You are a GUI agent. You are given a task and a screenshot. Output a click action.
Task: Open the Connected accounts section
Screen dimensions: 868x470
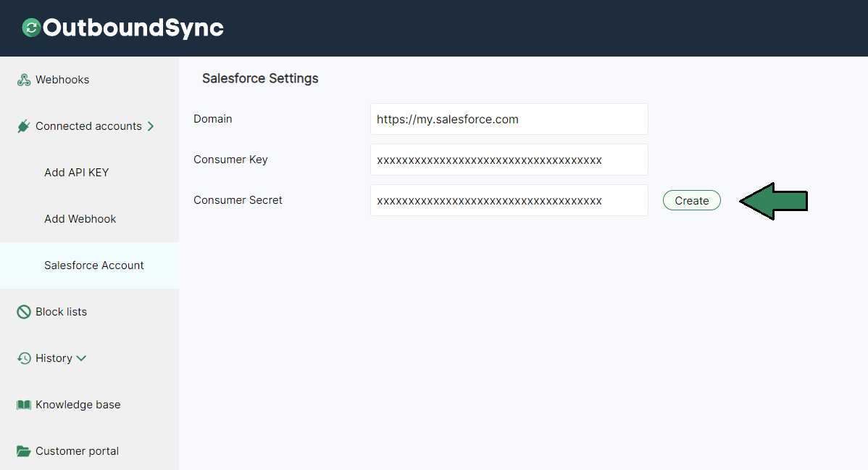pos(88,125)
